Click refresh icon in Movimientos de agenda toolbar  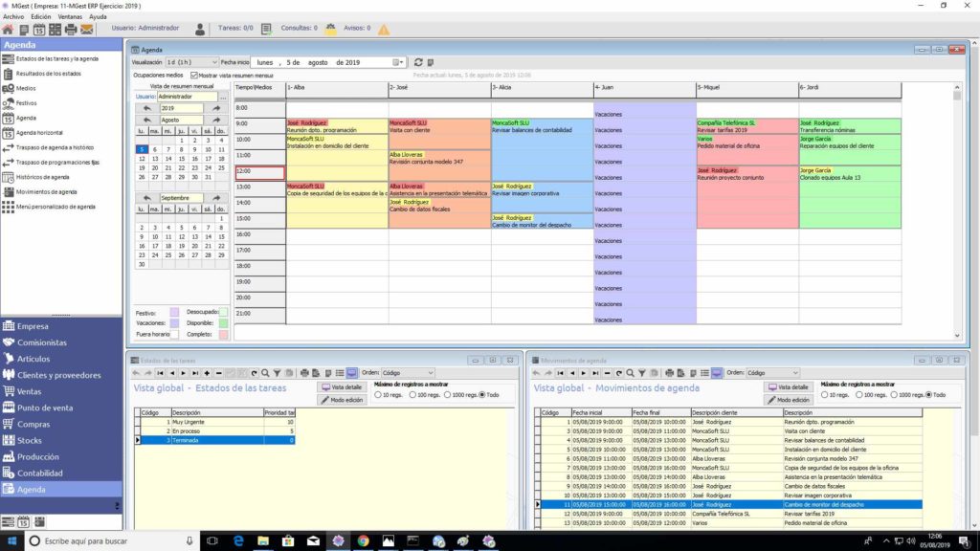[x=619, y=373]
